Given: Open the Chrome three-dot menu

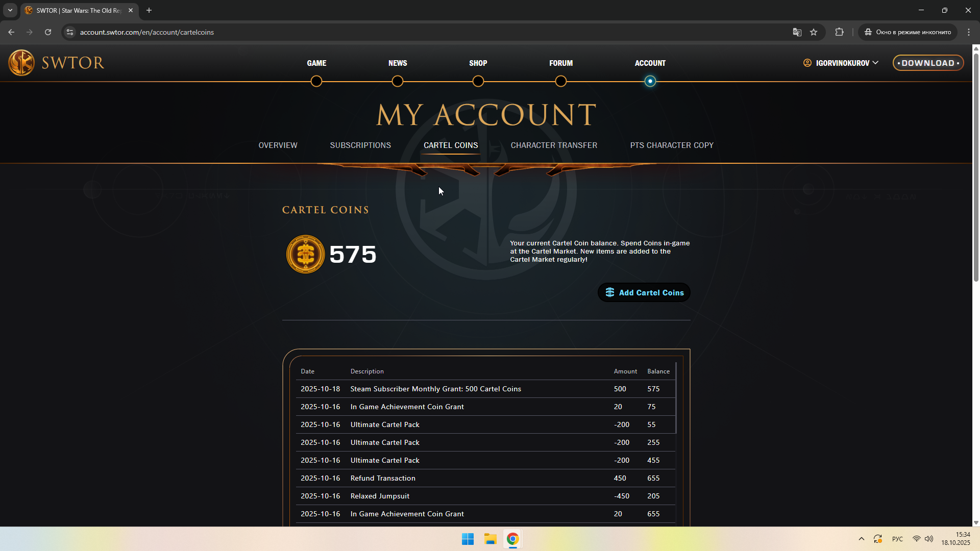Looking at the screenshot, I should pyautogui.click(x=969, y=32).
